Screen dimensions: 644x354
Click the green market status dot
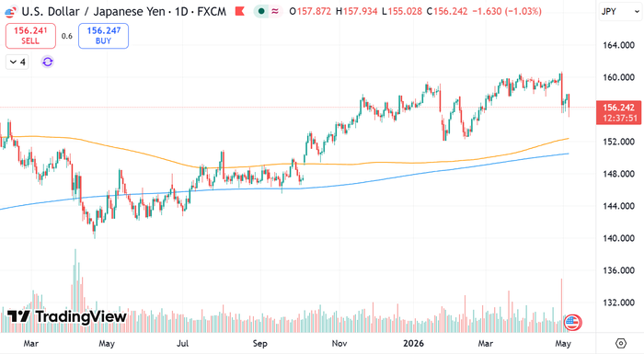coord(260,11)
